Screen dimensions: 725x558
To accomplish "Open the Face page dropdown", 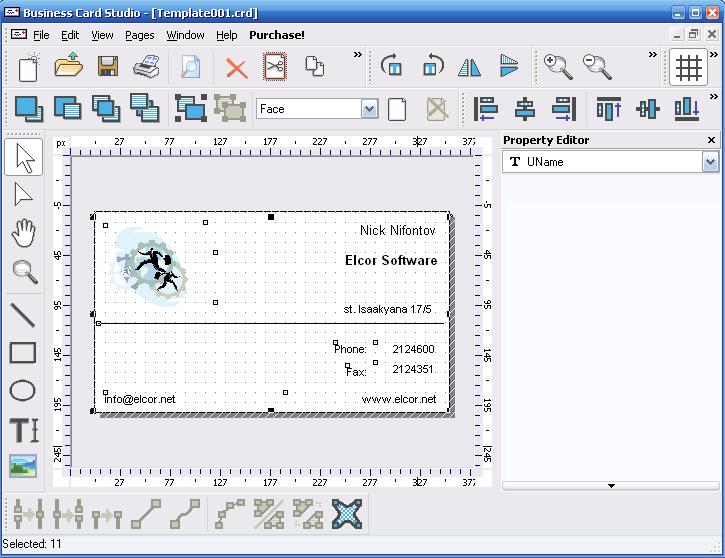I will click(x=369, y=109).
